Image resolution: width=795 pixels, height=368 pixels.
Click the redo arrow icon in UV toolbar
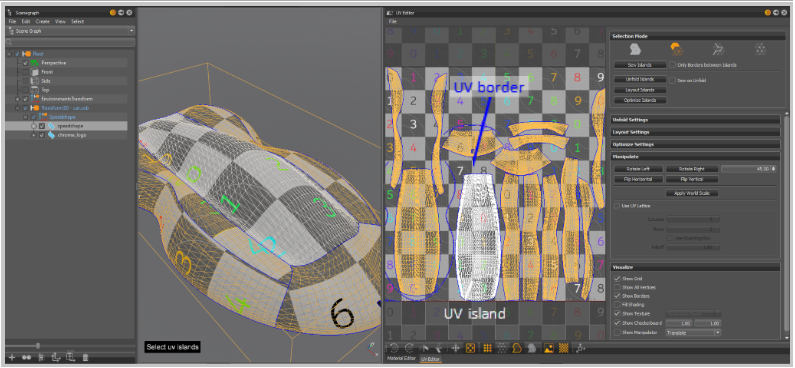(x=409, y=348)
